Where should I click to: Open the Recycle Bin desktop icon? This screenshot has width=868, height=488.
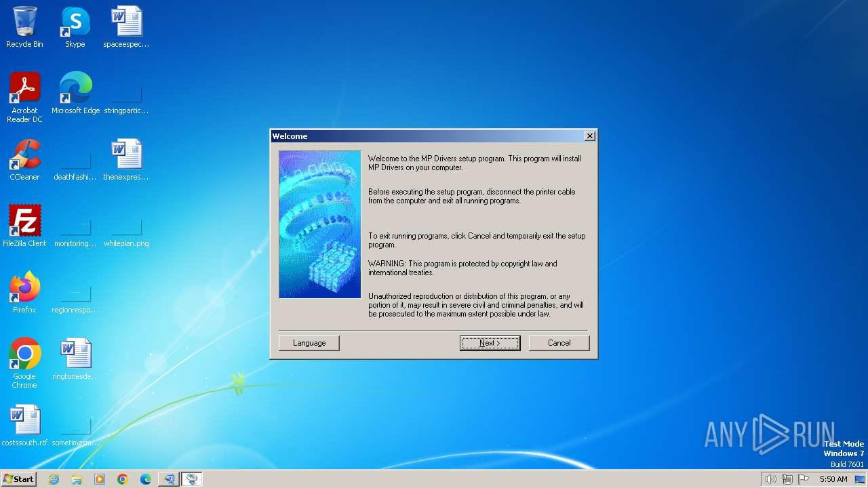[24, 27]
